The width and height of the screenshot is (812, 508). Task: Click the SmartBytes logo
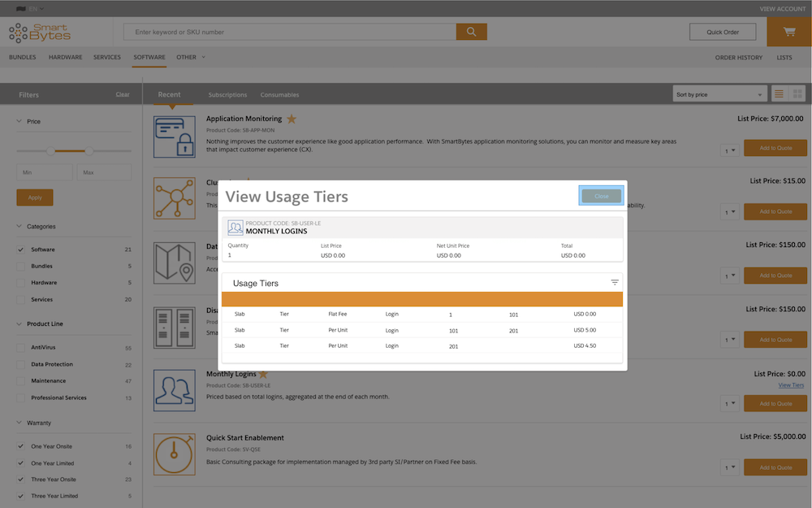click(41, 33)
